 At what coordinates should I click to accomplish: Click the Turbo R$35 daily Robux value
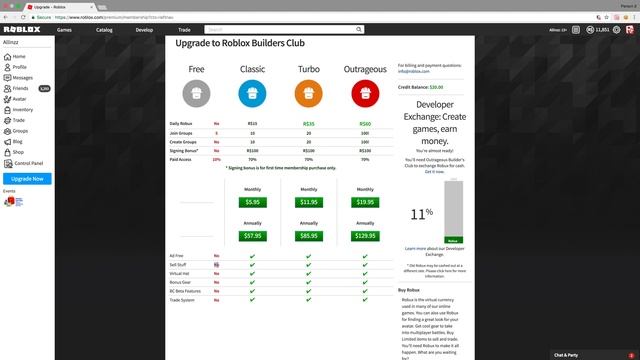(309, 124)
